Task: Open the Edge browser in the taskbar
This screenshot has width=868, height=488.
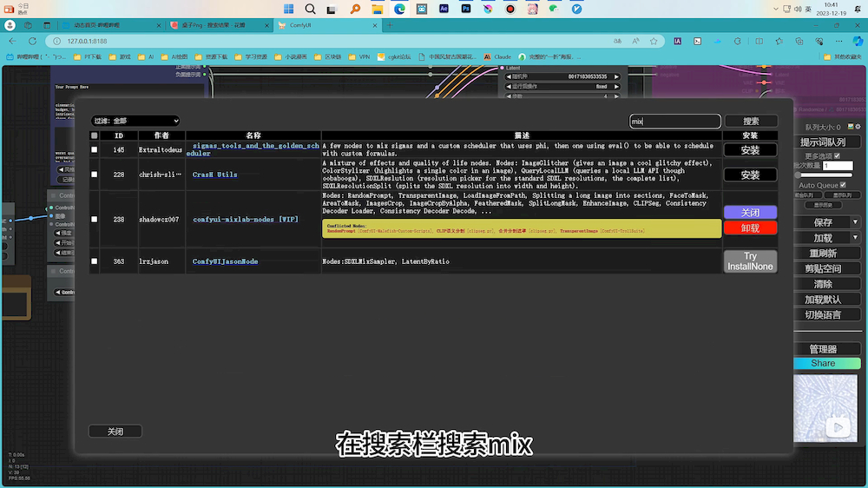Action: pos(399,9)
